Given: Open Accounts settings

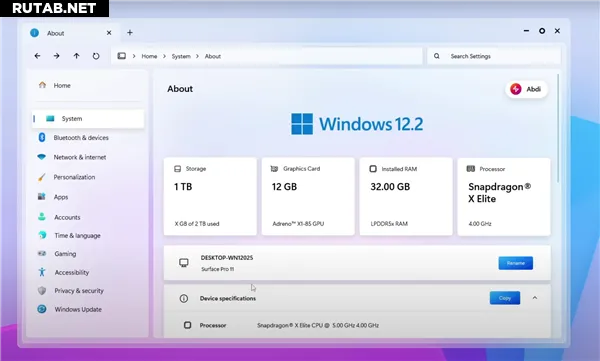Looking at the screenshot, I should tap(88, 217).
